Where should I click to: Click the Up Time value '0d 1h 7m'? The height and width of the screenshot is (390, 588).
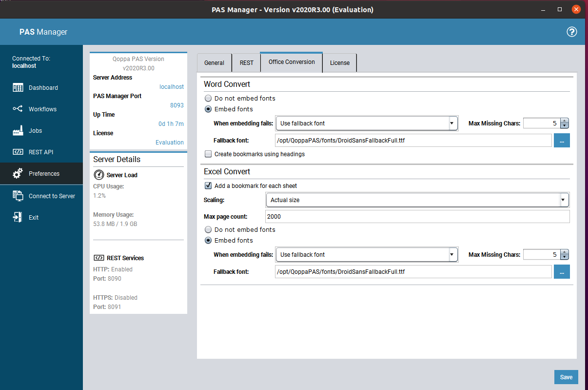coord(171,124)
